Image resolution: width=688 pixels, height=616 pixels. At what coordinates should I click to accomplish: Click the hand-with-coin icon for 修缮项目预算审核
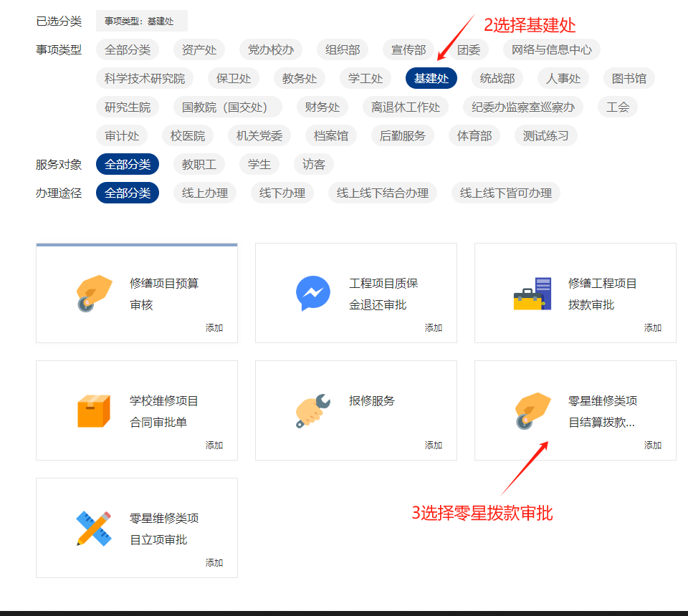pos(94,294)
